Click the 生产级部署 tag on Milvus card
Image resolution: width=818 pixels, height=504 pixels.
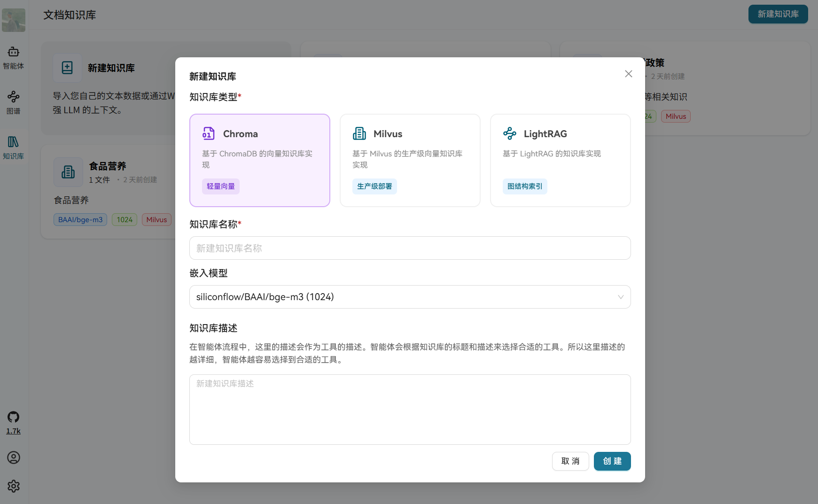tap(374, 186)
